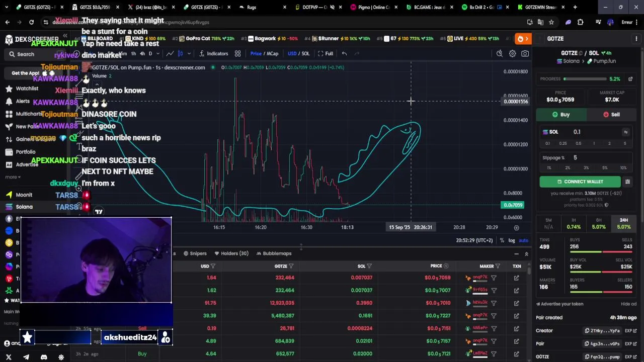This screenshot has width=644, height=362.
Task: Open the chart timezone UTC+2 selector
Action: 474,240
